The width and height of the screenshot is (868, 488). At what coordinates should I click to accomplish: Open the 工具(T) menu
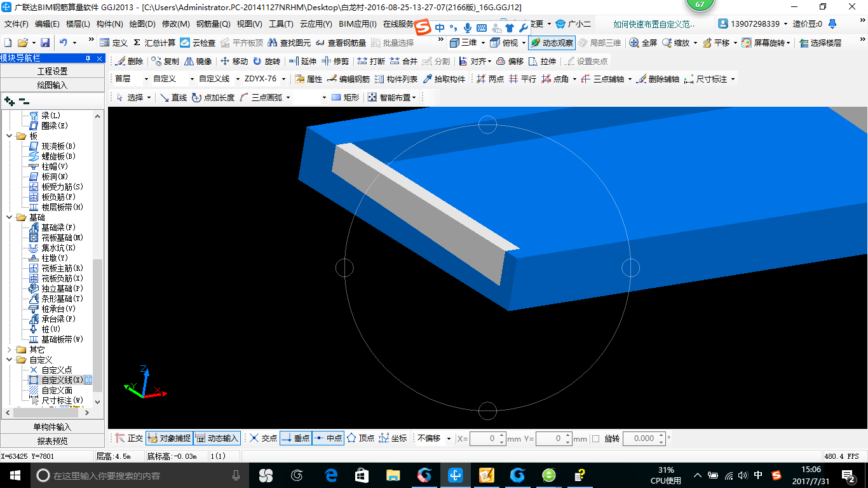click(x=281, y=24)
